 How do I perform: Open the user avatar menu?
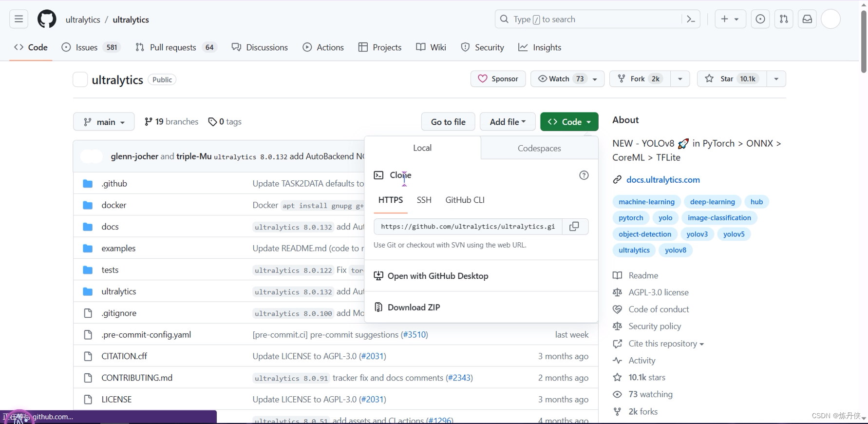830,19
